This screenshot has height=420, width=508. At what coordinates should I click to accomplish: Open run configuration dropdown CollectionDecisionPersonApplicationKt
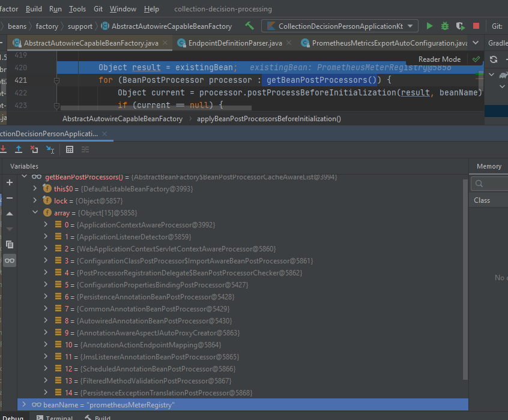339,26
